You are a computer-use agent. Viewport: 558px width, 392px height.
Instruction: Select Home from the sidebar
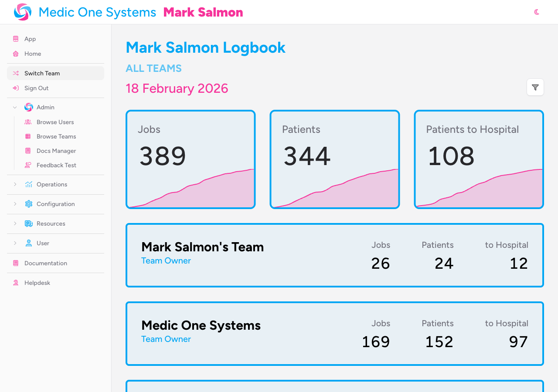click(x=32, y=54)
